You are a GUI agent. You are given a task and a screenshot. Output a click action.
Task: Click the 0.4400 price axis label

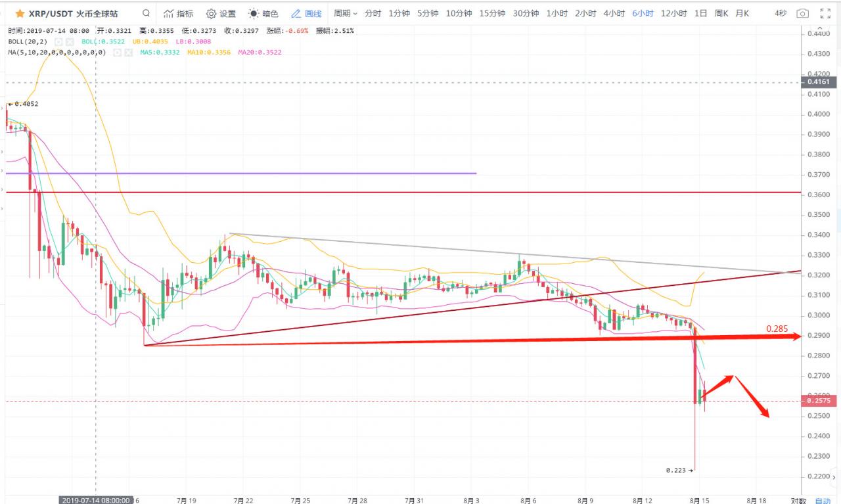[819, 34]
